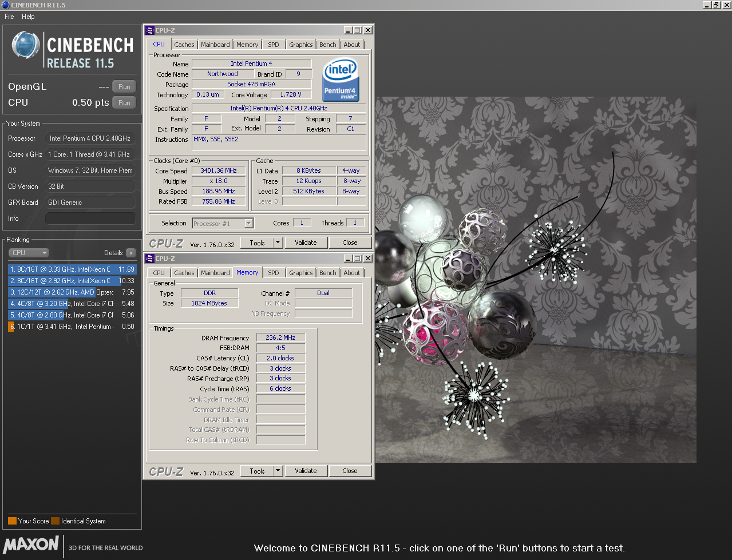Click the DRAM Frequency 236.2 MHz value
The width and height of the screenshot is (732, 560).
(280, 337)
